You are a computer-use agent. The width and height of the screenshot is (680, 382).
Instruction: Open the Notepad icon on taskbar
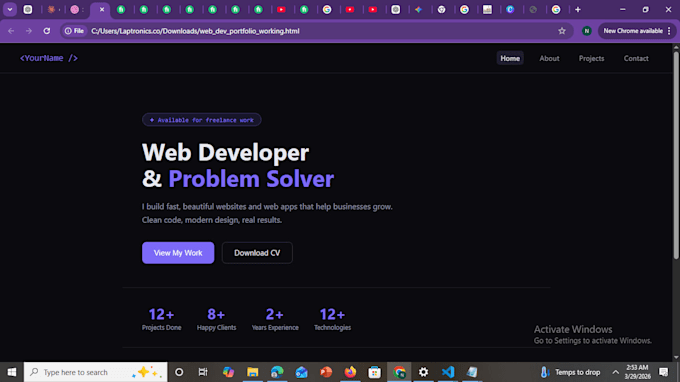[x=472, y=372]
